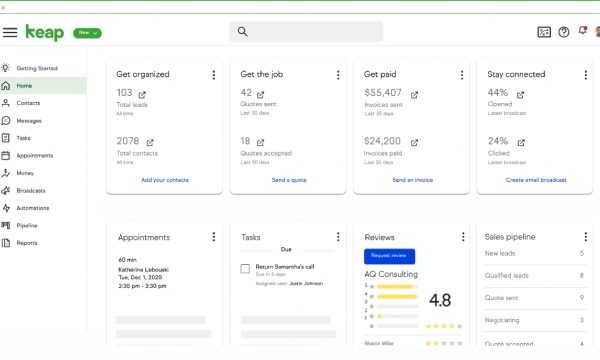Click the Due label in Tasks card

coord(286,249)
